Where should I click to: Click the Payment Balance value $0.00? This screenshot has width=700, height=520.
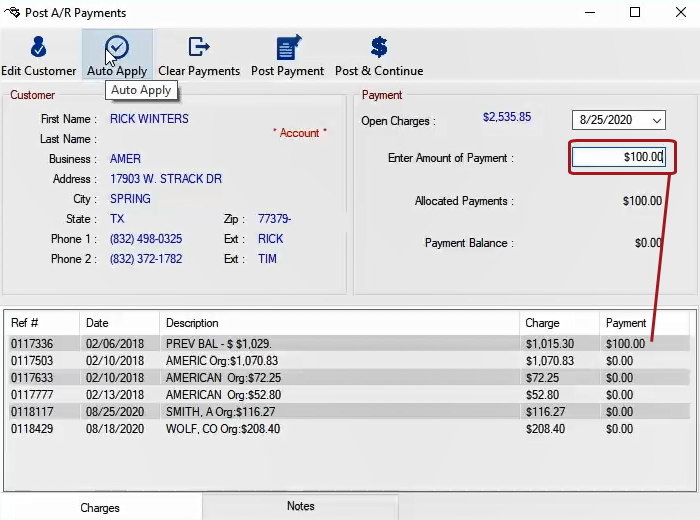648,243
